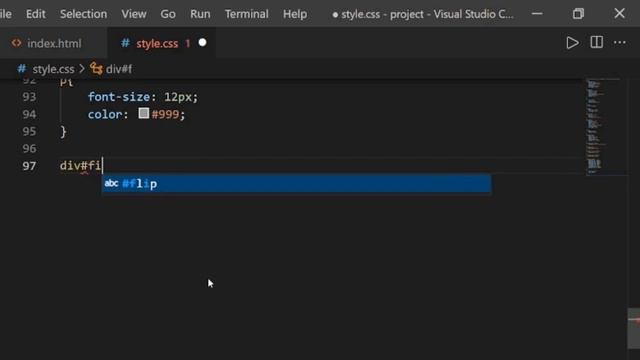Click line number 94 in the gutter
Viewport: 640px width, 360px height.
(x=29, y=114)
